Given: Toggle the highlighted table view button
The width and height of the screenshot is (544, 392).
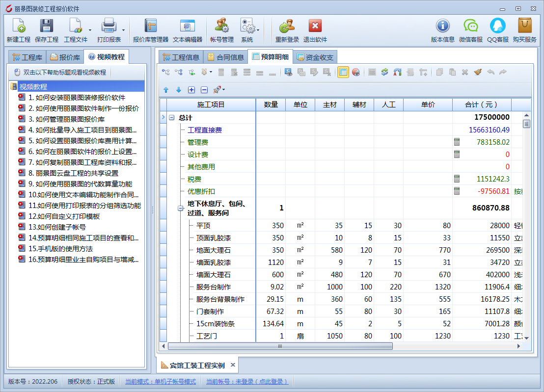Looking at the screenshot, I should (x=343, y=72).
